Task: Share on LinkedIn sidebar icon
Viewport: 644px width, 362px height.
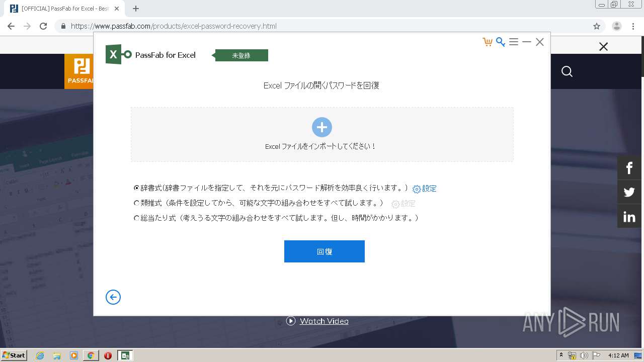Action: (629, 217)
